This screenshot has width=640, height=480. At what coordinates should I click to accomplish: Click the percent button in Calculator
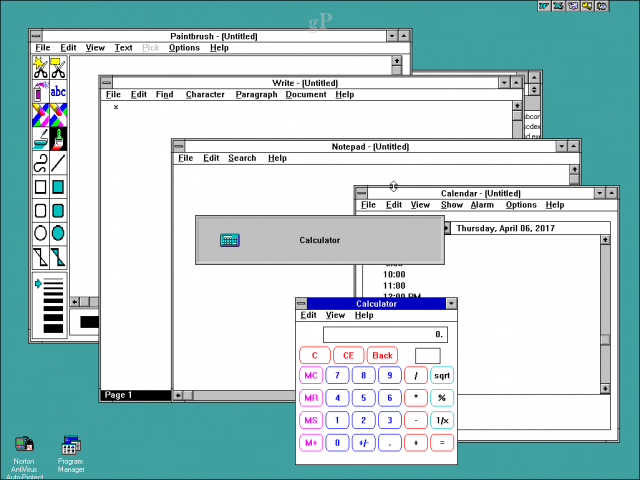click(x=442, y=398)
